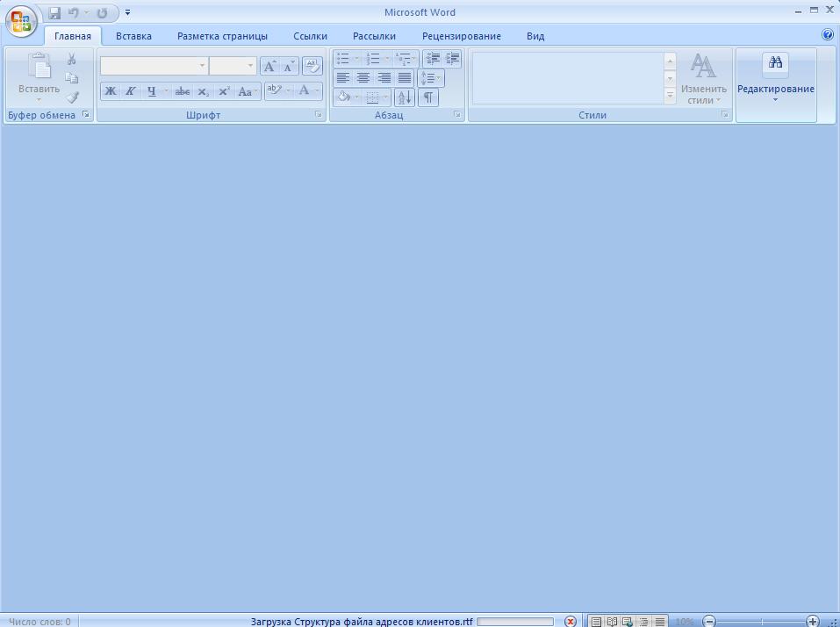Increase paragraph indent
The image size is (840, 627).
(452, 59)
